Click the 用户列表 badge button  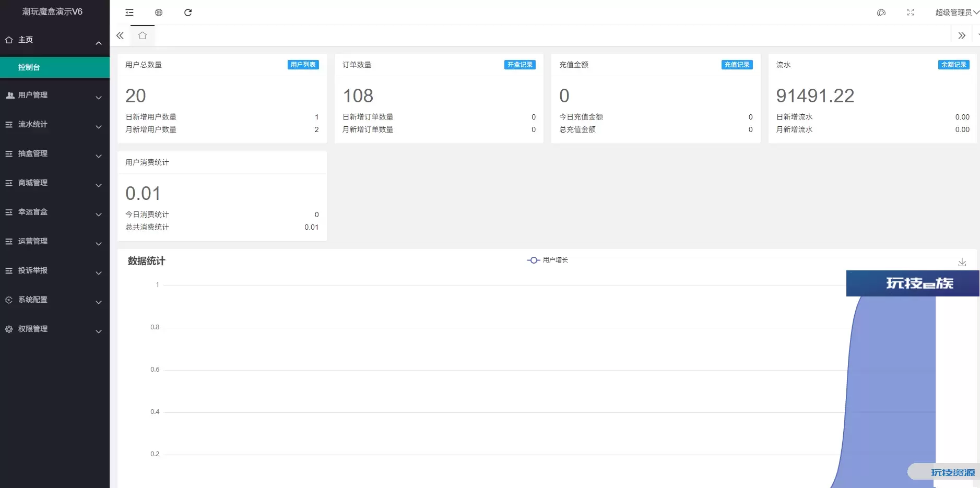coord(303,65)
